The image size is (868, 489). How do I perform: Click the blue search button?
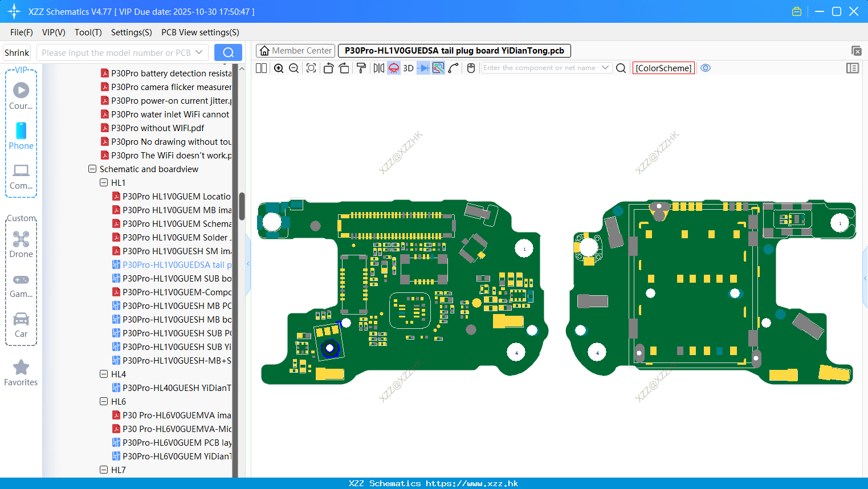pyautogui.click(x=228, y=52)
